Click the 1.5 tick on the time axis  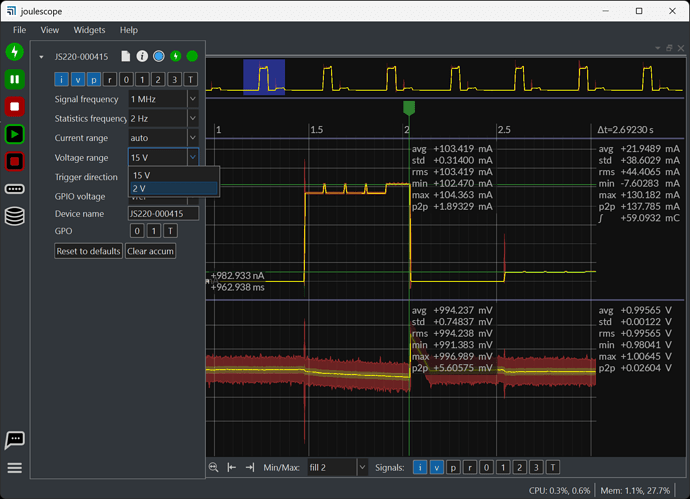(316, 130)
